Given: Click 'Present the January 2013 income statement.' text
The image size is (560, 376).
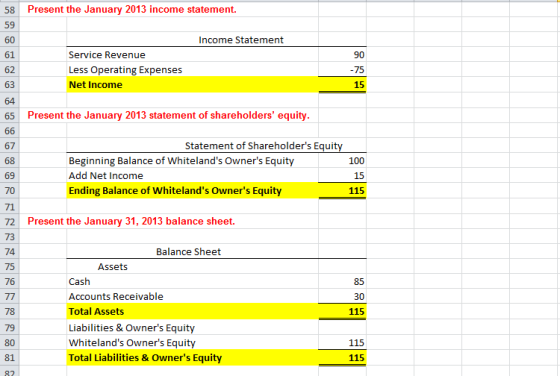Looking at the screenshot, I should pos(132,9).
